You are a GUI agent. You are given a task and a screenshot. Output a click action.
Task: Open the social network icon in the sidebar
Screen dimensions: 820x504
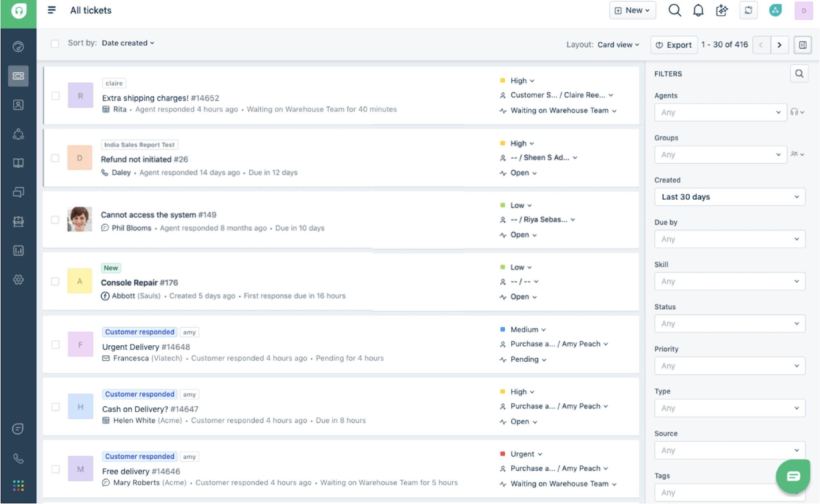pyautogui.click(x=18, y=134)
